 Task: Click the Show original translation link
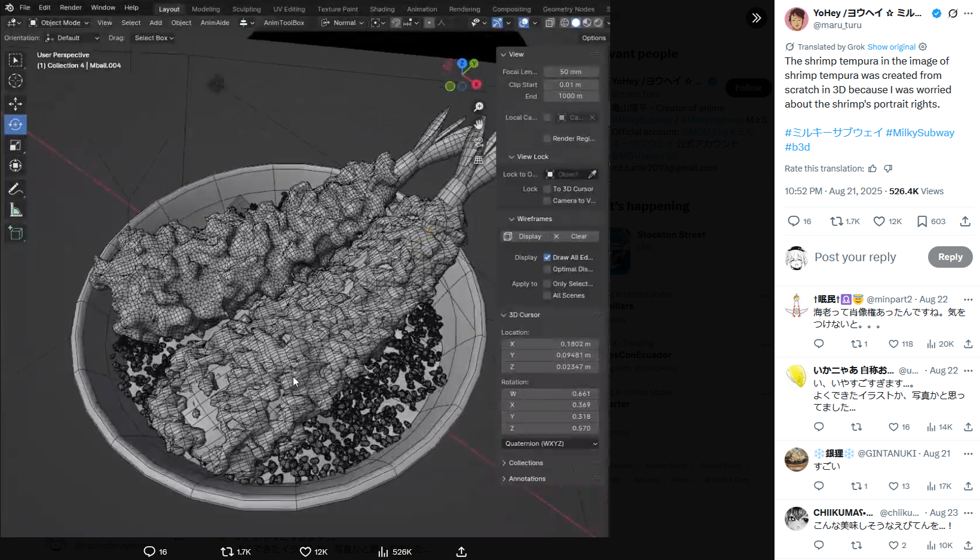click(891, 47)
